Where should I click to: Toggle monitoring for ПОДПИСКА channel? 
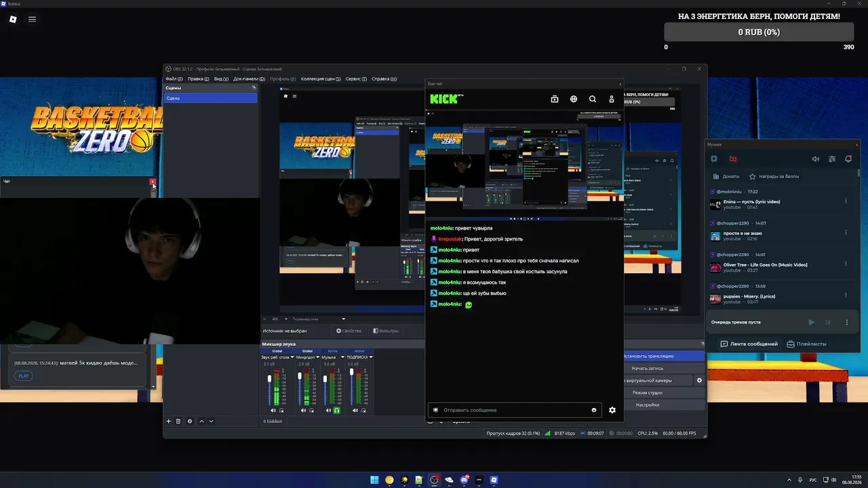pos(364,411)
